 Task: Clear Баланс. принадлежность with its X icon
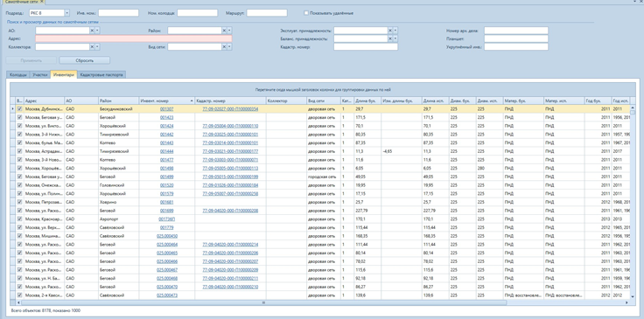(390, 38)
